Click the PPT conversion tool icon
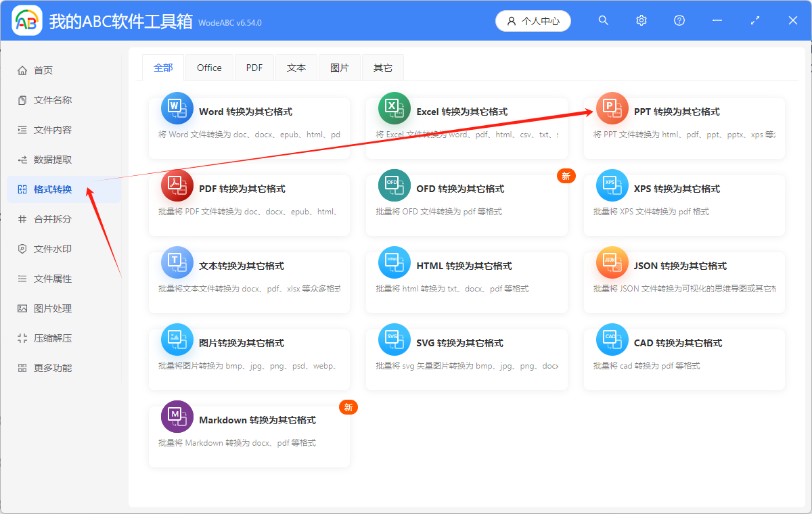Screen dimensions: 812x514 612,108
